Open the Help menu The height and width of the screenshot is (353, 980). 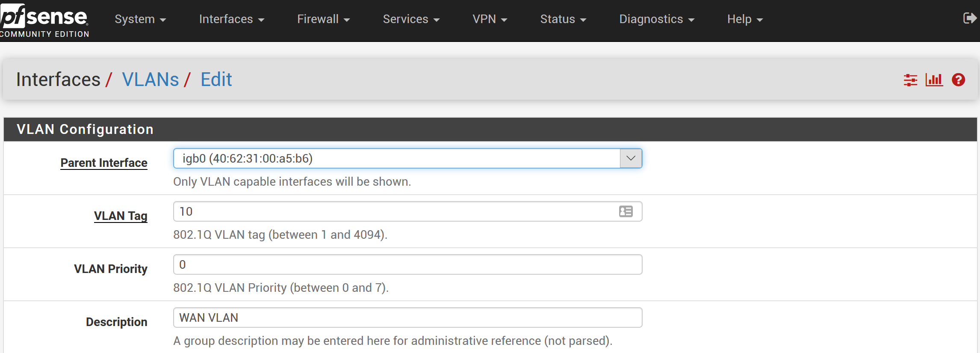point(745,19)
